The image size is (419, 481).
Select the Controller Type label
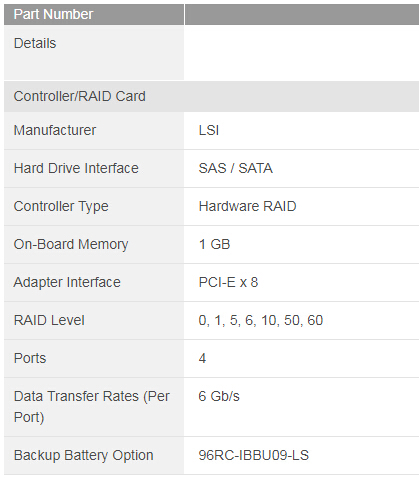tap(61, 206)
